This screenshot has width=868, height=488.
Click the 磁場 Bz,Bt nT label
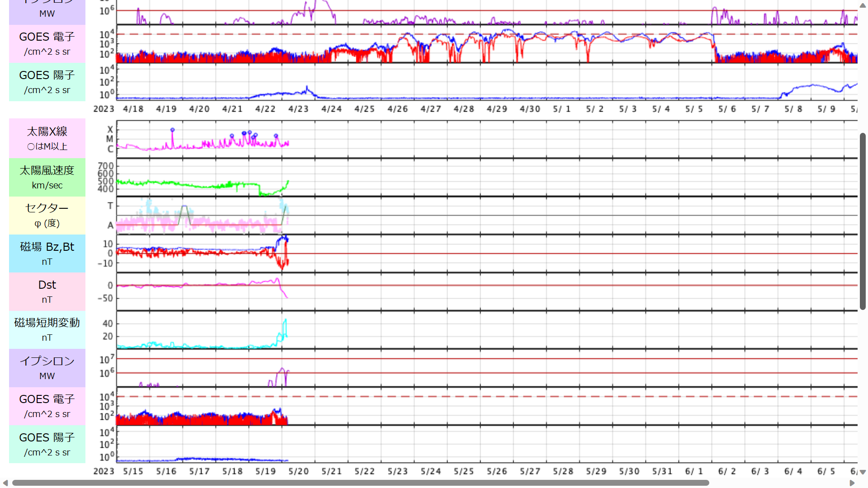[47, 253]
